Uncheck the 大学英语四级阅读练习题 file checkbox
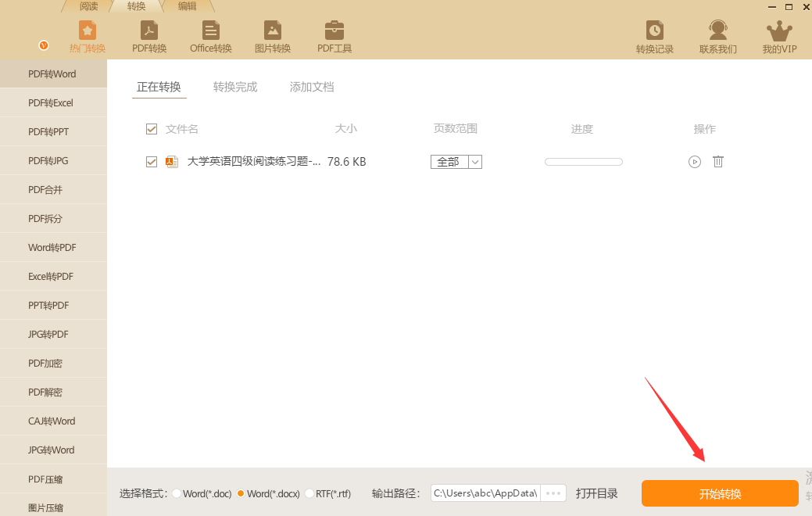 [x=151, y=162]
